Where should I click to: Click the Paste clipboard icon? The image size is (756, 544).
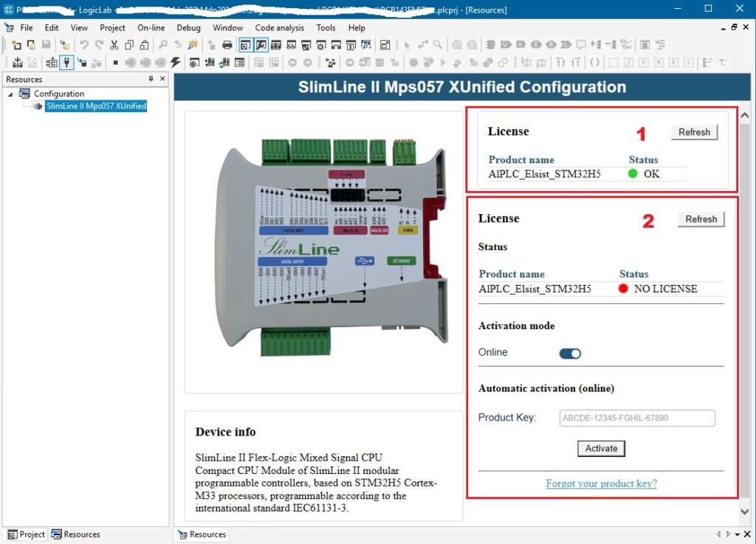(x=144, y=45)
